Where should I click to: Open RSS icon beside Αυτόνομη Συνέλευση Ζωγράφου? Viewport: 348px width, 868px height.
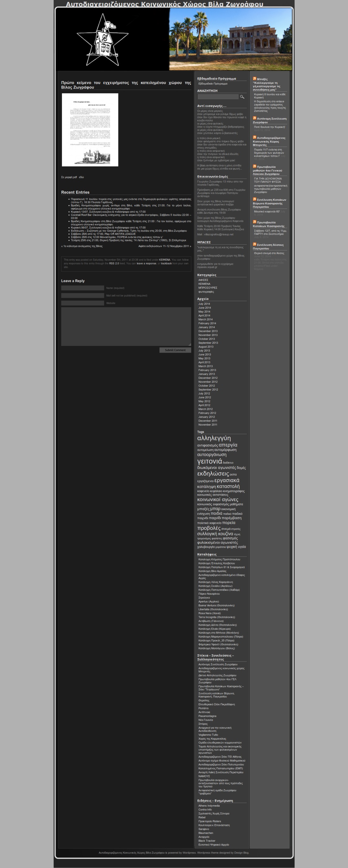255,118
